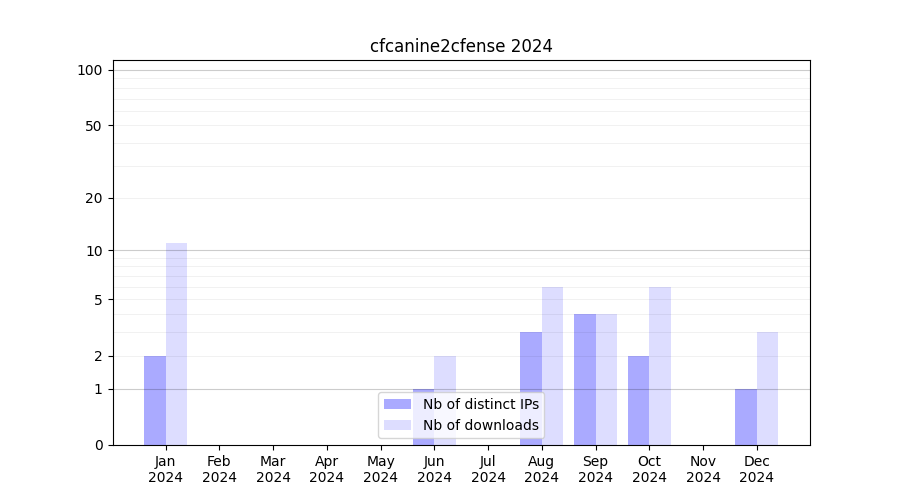Viewport: 900px width, 500px height.
Task: Click the Jan 2024 distinct IPs bar
Action: (x=155, y=400)
